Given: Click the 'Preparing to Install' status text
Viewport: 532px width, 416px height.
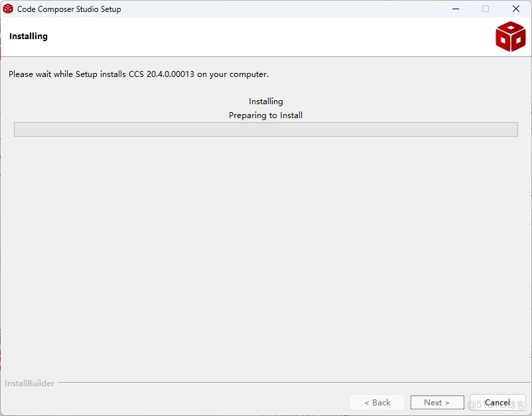Looking at the screenshot, I should pos(265,115).
